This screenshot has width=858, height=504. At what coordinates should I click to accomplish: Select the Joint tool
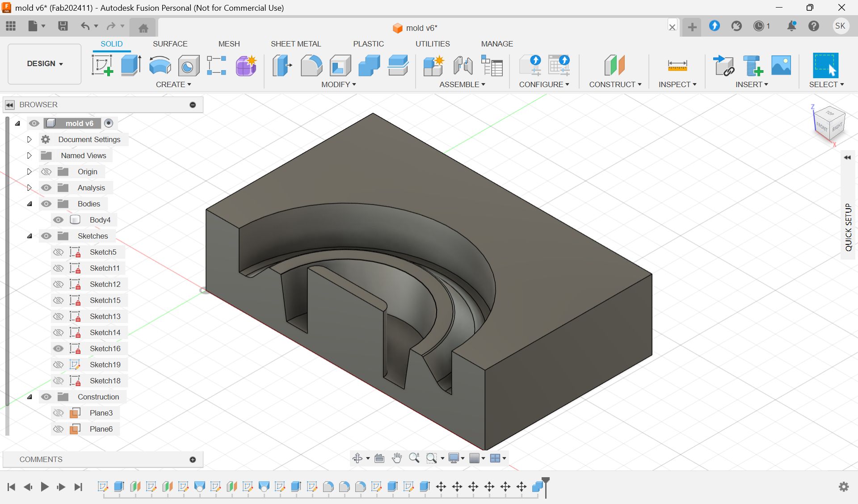click(x=463, y=65)
